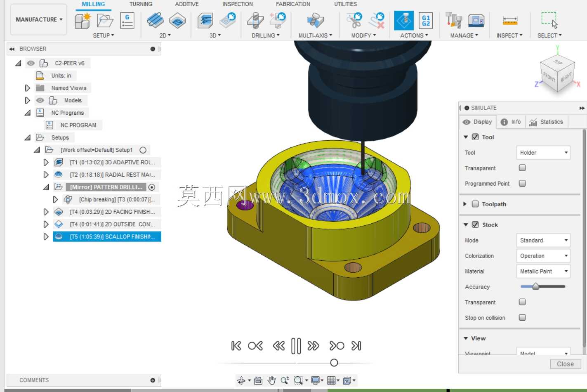The height and width of the screenshot is (392, 587).
Task: Click the Measure icon in Inspect
Action: click(510, 20)
